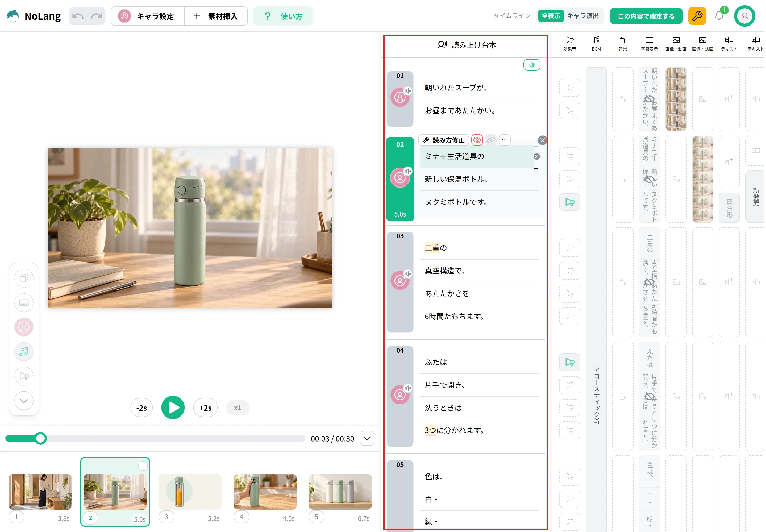
Task: Click the playback progress slider handle
Action: click(40, 438)
